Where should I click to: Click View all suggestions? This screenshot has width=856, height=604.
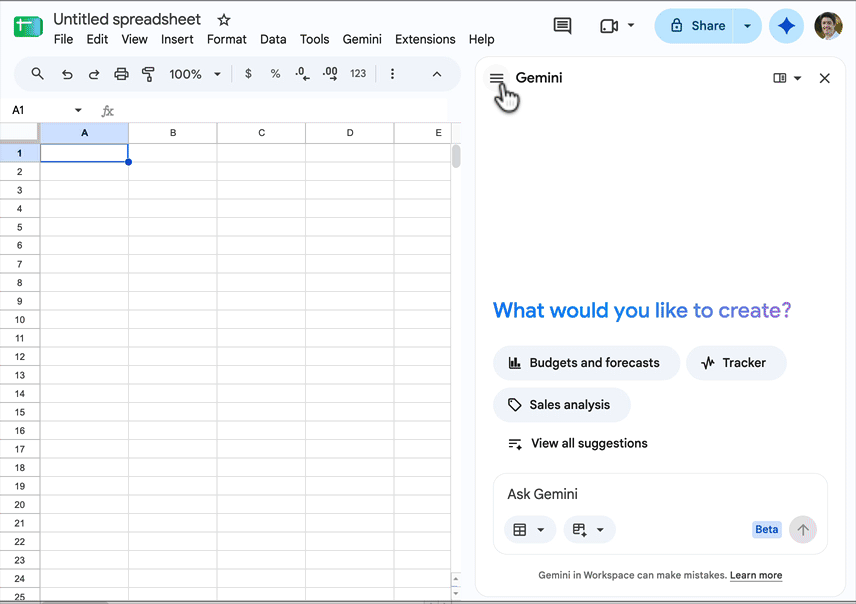(x=578, y=443)
